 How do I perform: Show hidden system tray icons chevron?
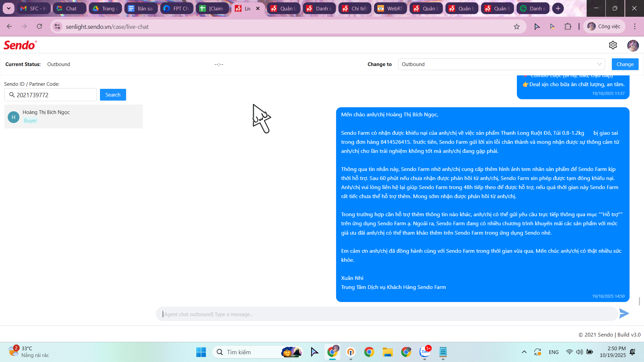click(x=524, y=352)
